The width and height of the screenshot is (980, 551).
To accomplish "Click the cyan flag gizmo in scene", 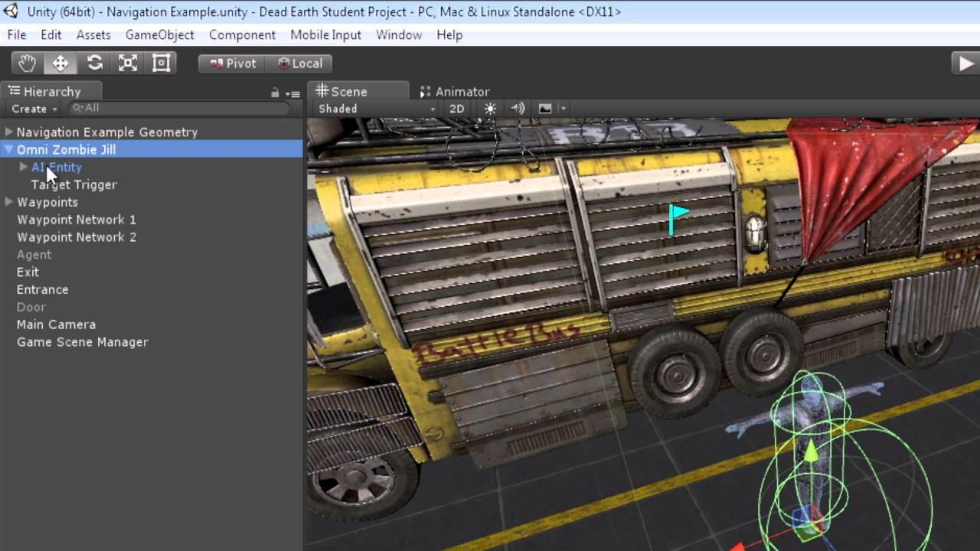I will pyautogui.click(x=678, y=219).
